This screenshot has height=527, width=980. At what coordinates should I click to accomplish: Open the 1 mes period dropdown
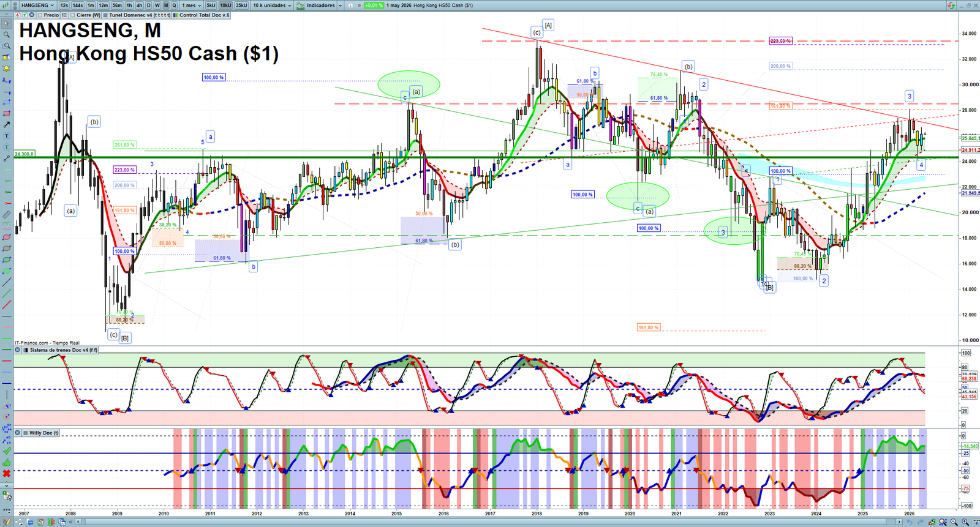click(192, 5)
